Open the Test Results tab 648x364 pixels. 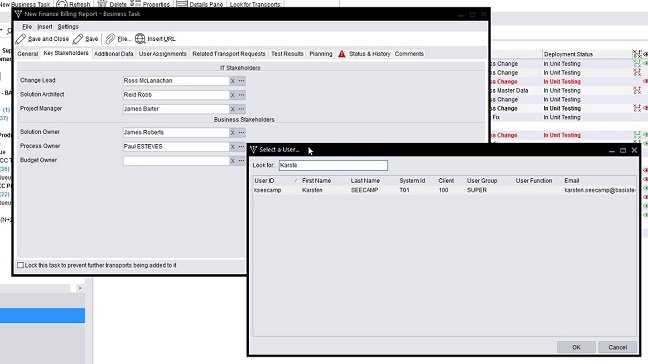click(287, 54)
